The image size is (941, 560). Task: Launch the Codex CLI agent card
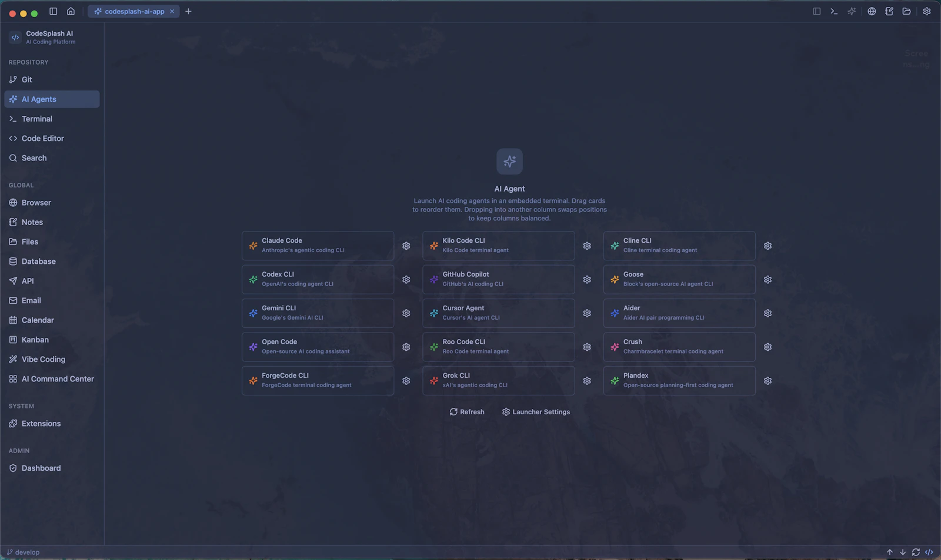[318, 280]
